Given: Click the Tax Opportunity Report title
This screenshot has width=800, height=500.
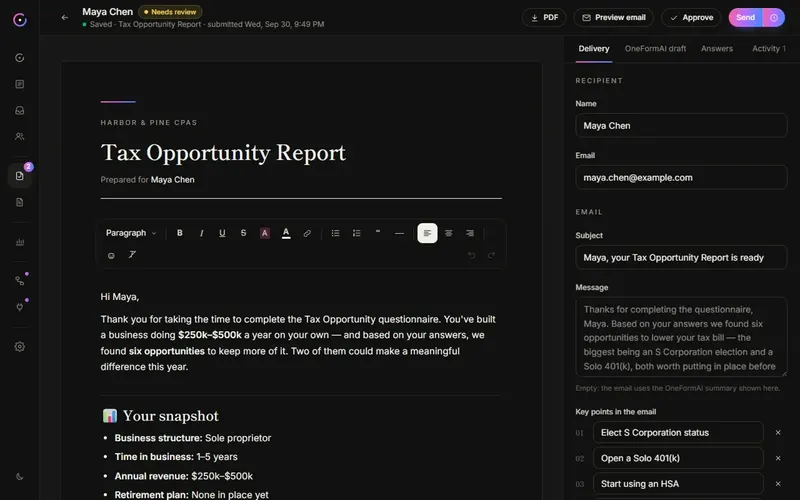Looking at the screenshot, I should pos(223,153).
